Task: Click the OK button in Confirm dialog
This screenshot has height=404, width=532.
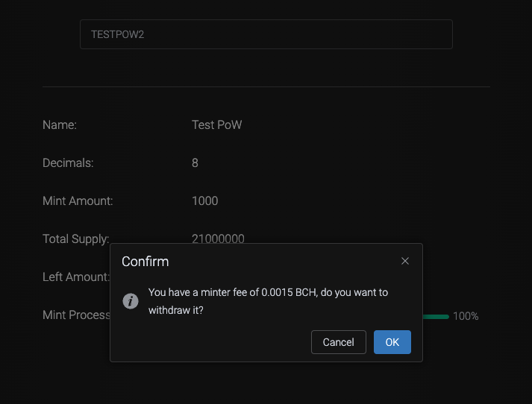Action: (x=392, y=342)
